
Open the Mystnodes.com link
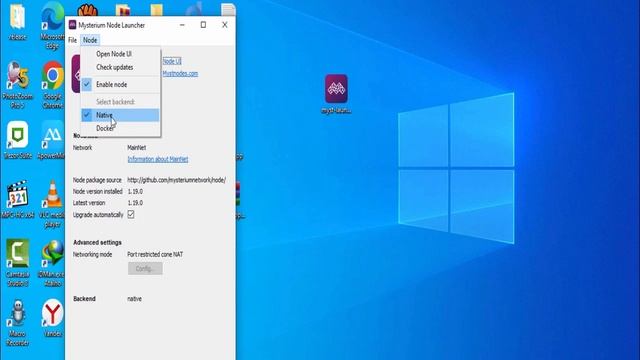pyautogui.click(x=180, y=73)
